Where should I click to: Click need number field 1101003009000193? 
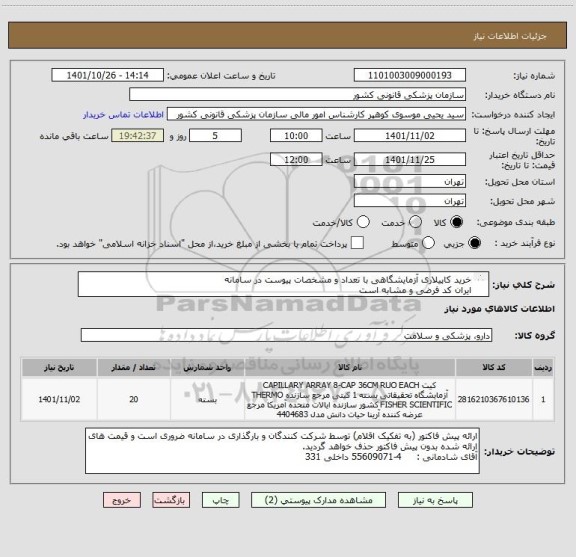pos(410,75)
